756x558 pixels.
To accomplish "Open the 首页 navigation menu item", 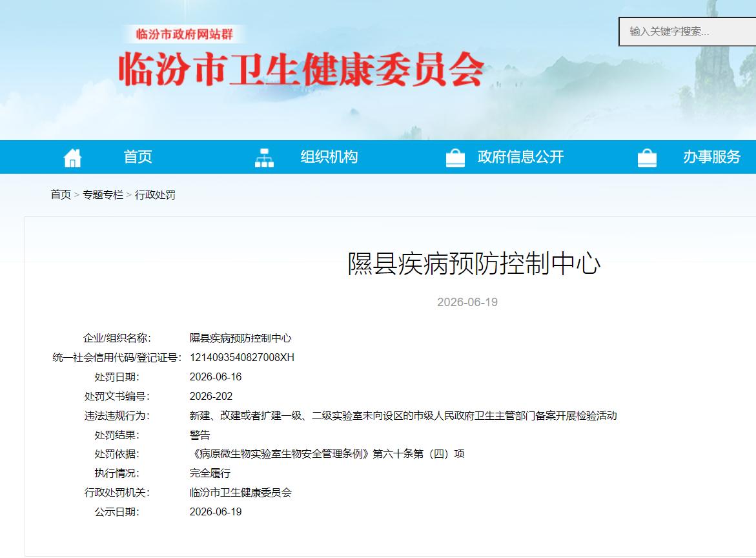I will 138,157.
